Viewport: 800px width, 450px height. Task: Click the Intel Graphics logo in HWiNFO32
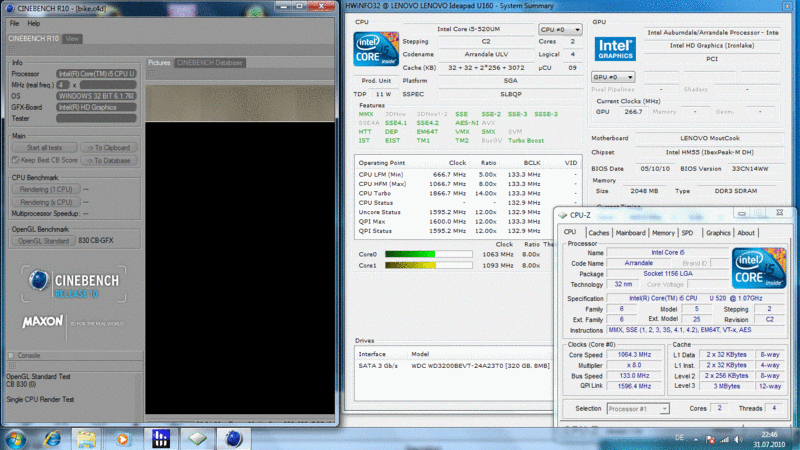pyautogui.click(x=615, y=49)
